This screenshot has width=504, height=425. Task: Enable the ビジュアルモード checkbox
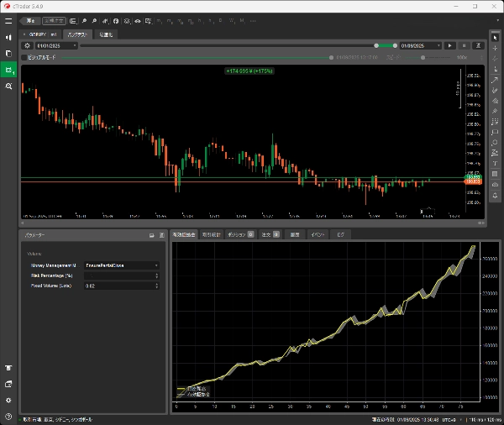[x=24, y=58]
